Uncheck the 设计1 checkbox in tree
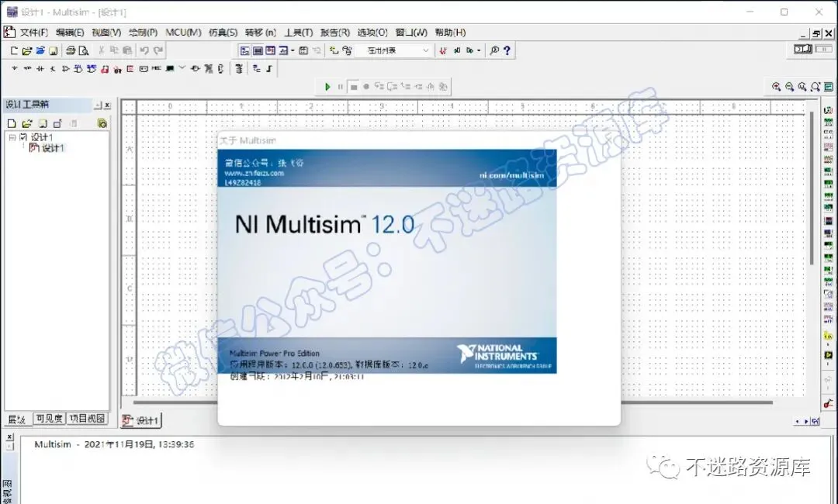 click(23, 137)
